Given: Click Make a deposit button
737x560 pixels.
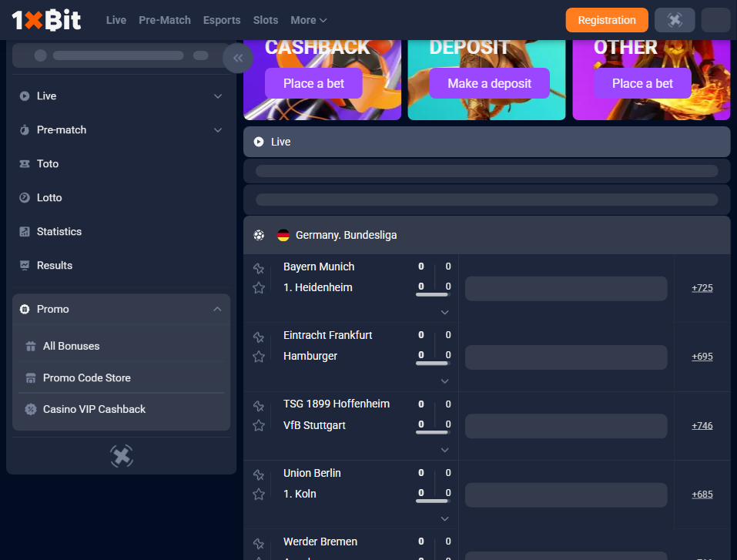Looking at the screenshot, I should click(489, 83).
